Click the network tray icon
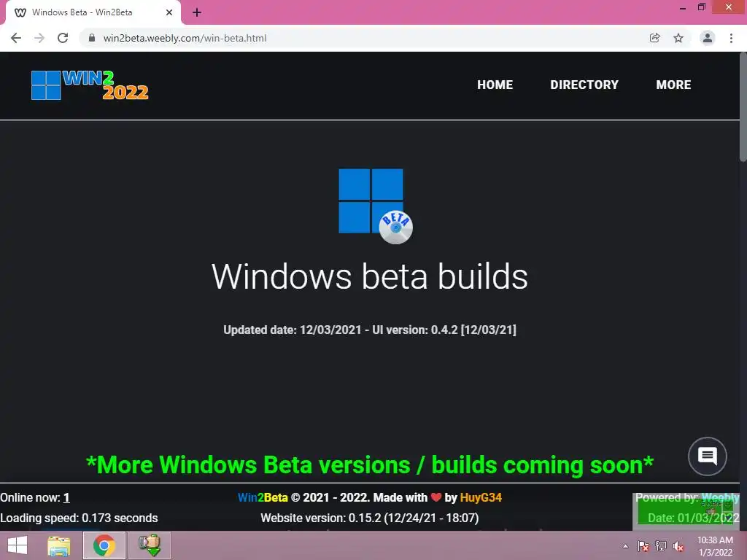The height and width of the screenshot is (560, 747). 661,546
